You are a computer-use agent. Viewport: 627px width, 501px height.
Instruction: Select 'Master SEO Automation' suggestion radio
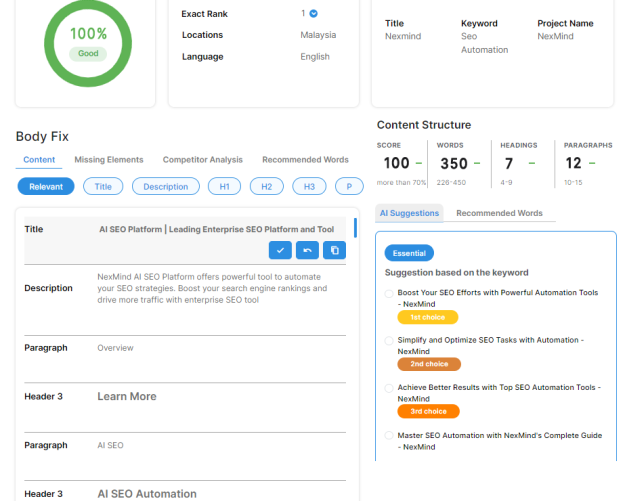click(x=389, y=435)
